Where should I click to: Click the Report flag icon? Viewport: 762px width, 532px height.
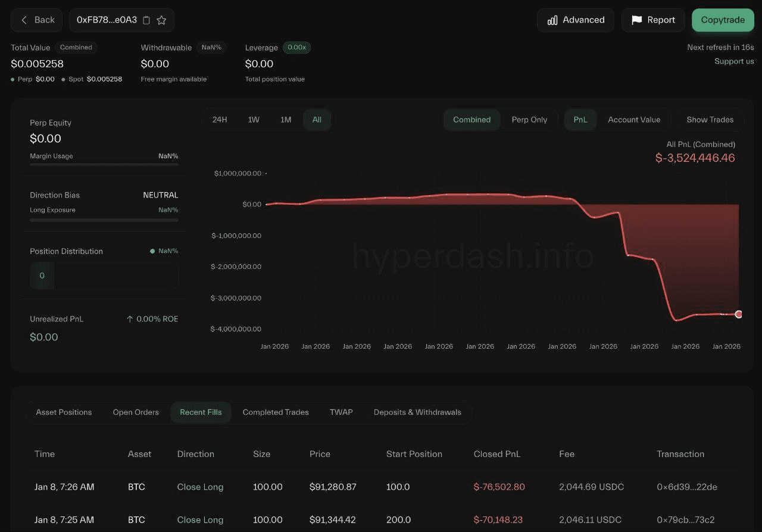[x=636, y=20]
